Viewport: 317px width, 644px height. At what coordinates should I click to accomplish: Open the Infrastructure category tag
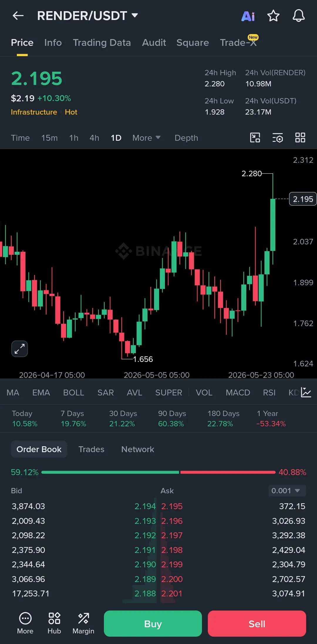[x=34, y=112]
